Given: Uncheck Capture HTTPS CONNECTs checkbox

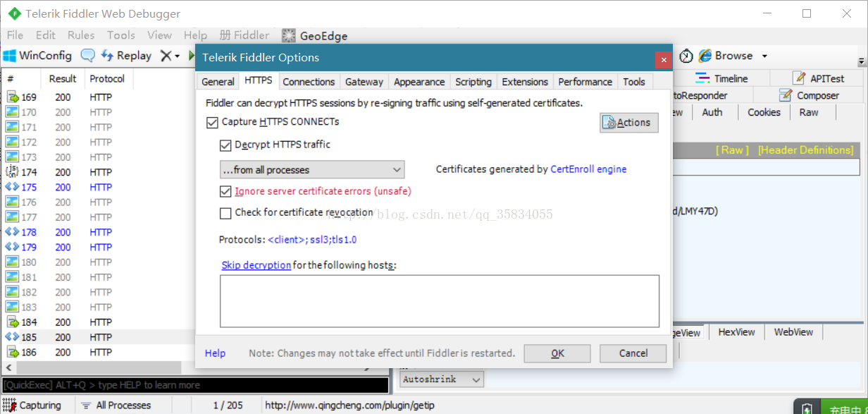Looking at the screenshot, I should (212, 122).
